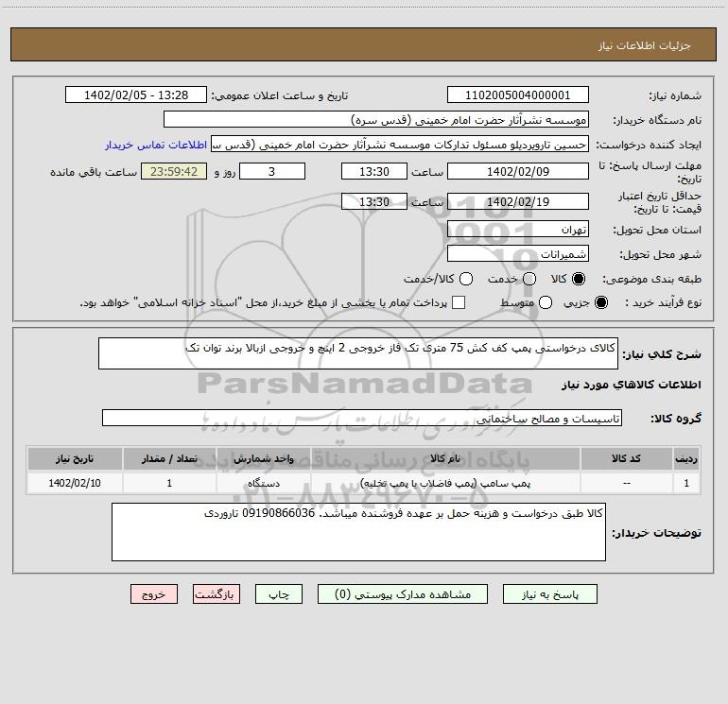Click the item name cell پمپ سامپ
Screen dimensions: 728x704
click(x=445, y=483)
